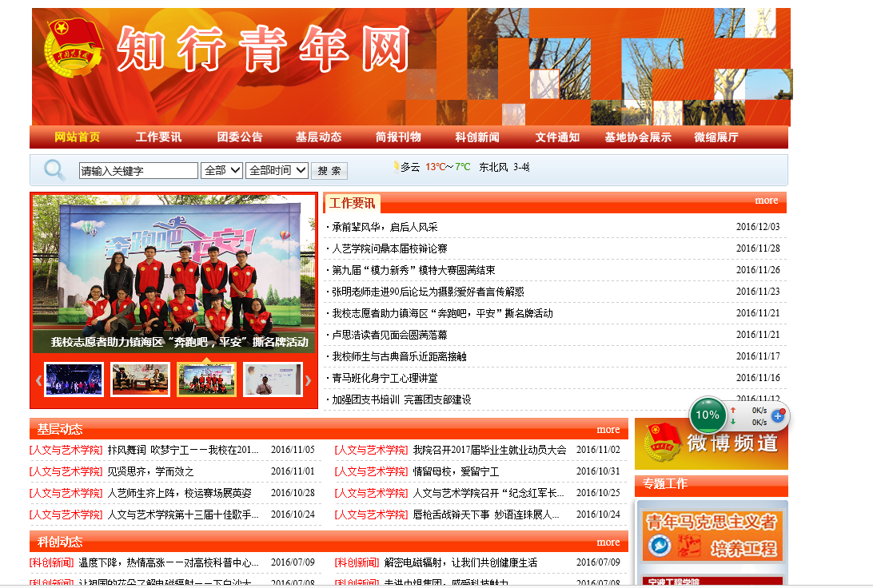Click the Youth League emblem in header

(74, 50)
